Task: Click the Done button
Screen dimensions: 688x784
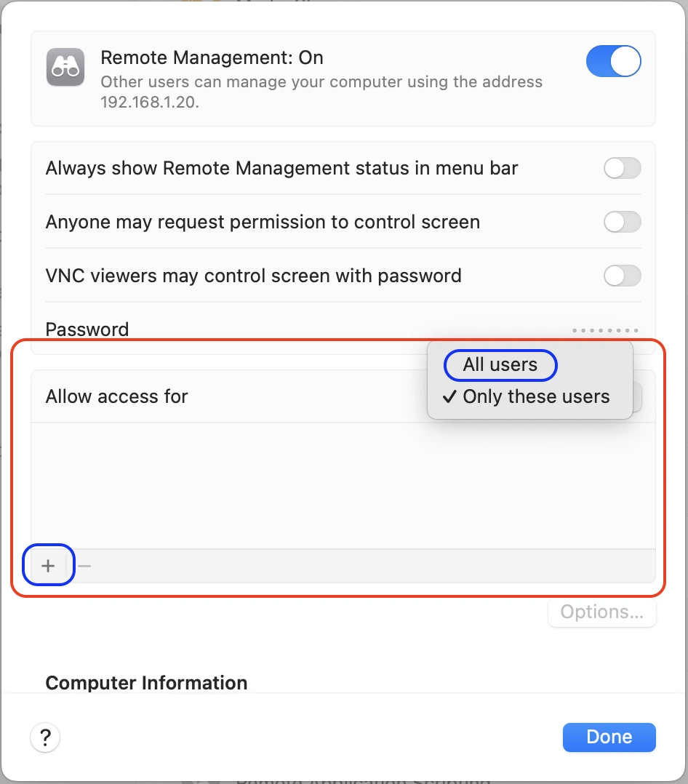Action: [x=609, y=737]
